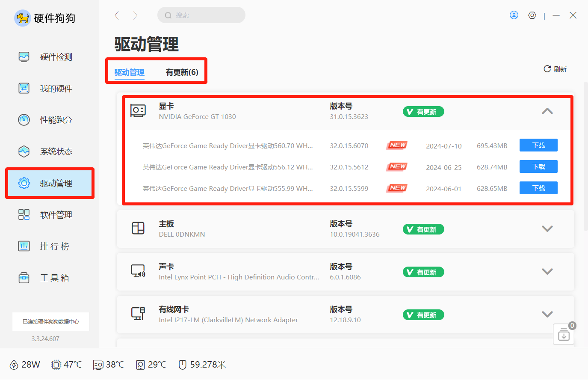Click the CPU temperature chip icon
This screenshot has height=380, width=588.
56,365
